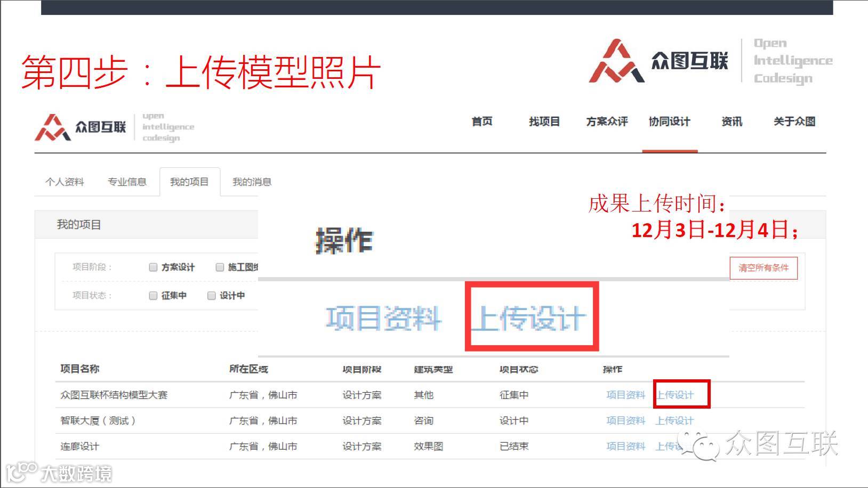Open the 资讯 navigation item
The height and width of the screenshot is (488, 868).
click(x=732, y=121)
